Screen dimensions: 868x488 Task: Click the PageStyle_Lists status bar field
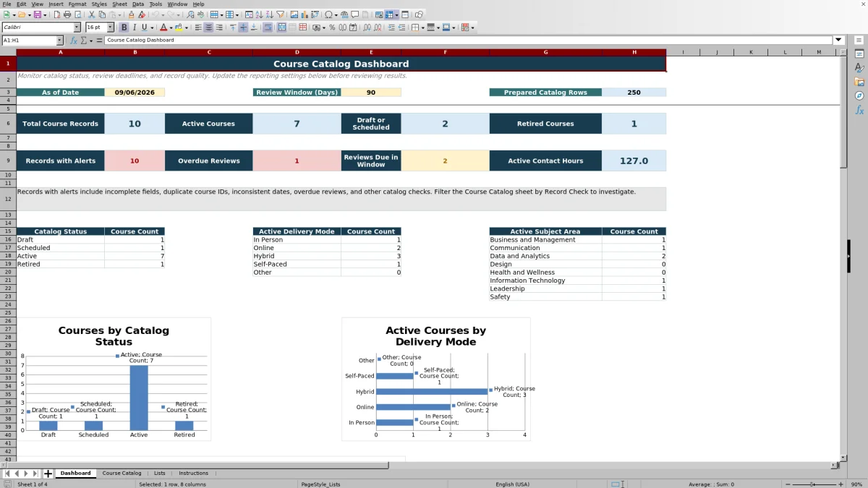320,484
